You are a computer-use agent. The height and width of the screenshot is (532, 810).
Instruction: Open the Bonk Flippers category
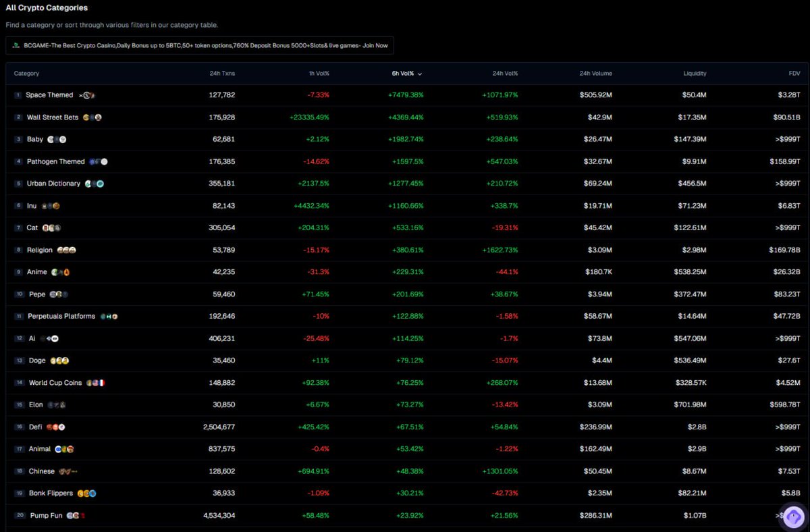click(x=51, y=494)
